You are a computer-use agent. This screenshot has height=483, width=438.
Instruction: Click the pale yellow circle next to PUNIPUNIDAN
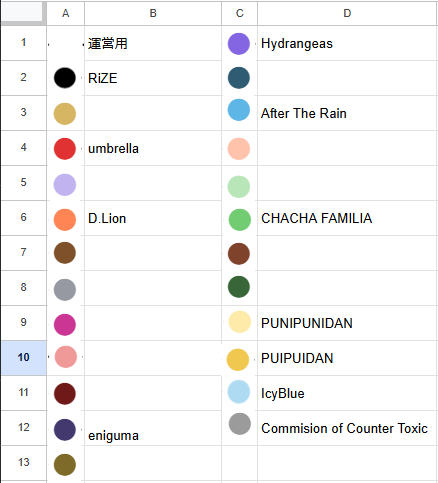pos(240,322)
